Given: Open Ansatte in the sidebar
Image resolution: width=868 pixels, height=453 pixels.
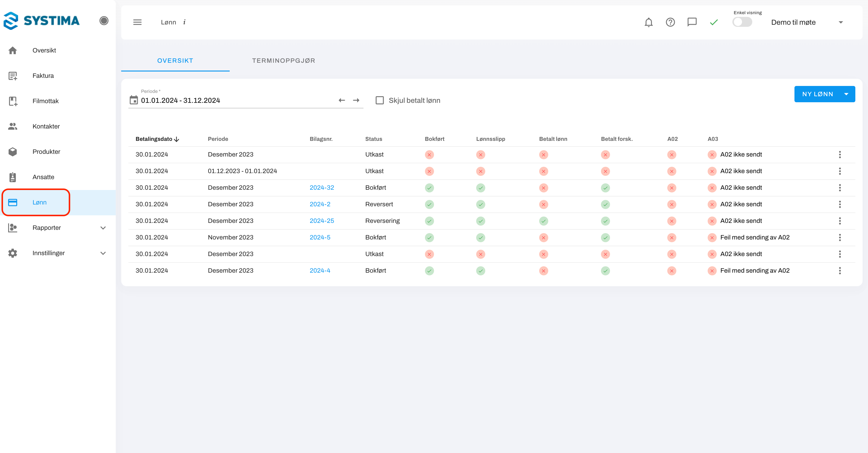Looking at the screenshot, I should tap(43, 177).
